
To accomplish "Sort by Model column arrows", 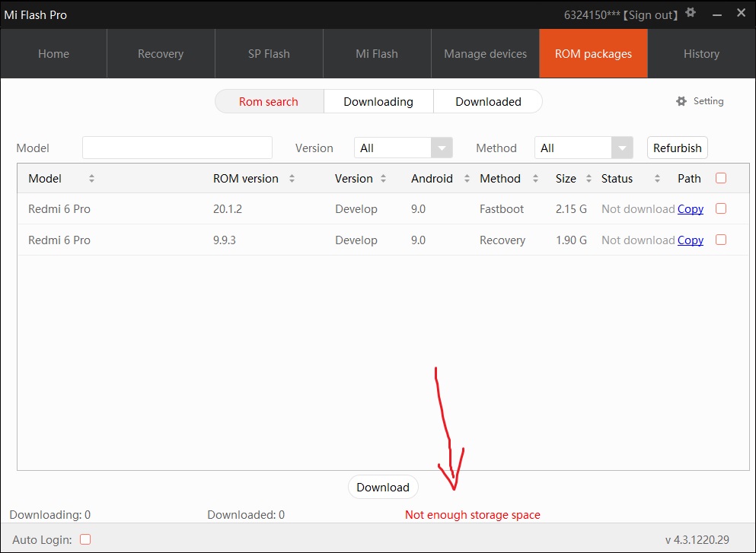I will (91, 179).
